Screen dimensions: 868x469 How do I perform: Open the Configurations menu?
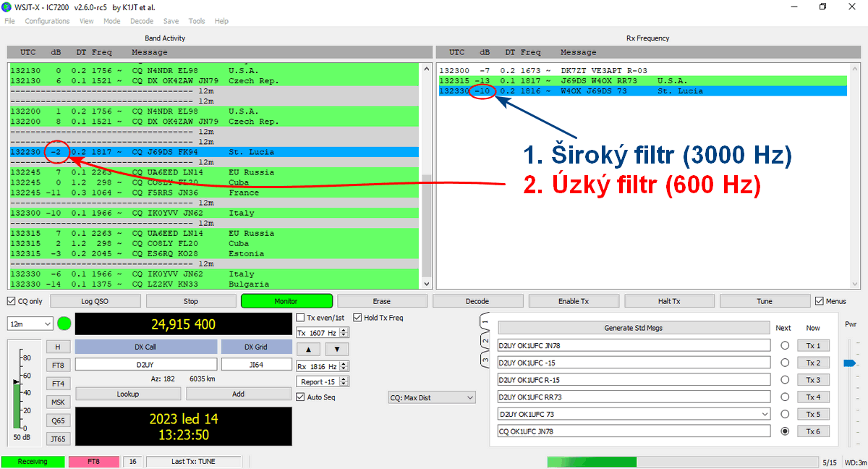pyautogui.click(x=47, y=21)
